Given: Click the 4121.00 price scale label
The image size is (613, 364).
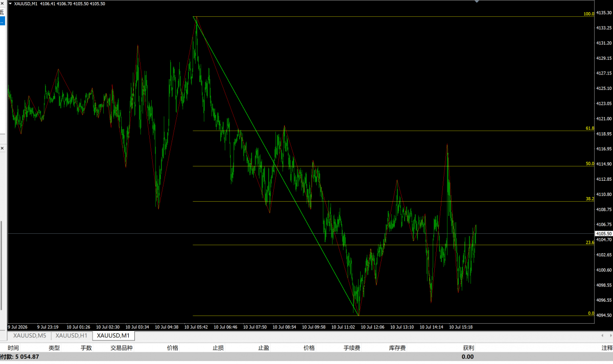Looking at the screenshot, I should click(x=604, y=118).
